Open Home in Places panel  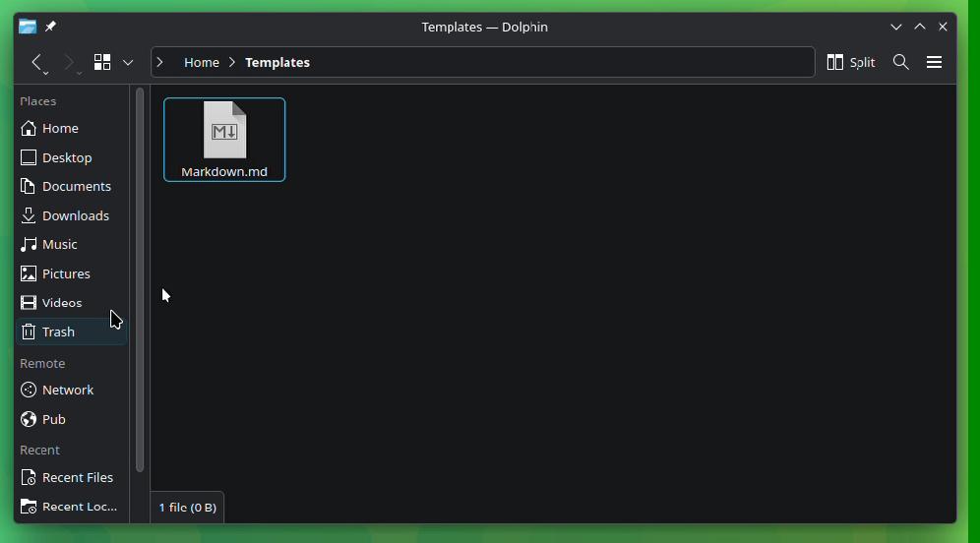[x=71, y=128]
